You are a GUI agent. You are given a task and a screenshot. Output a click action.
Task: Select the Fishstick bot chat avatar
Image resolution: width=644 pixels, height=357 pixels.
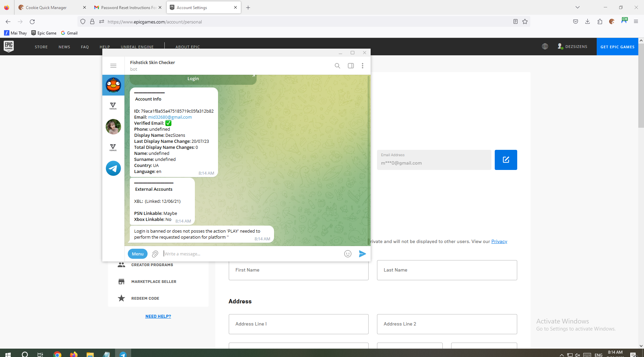(113, 85)
